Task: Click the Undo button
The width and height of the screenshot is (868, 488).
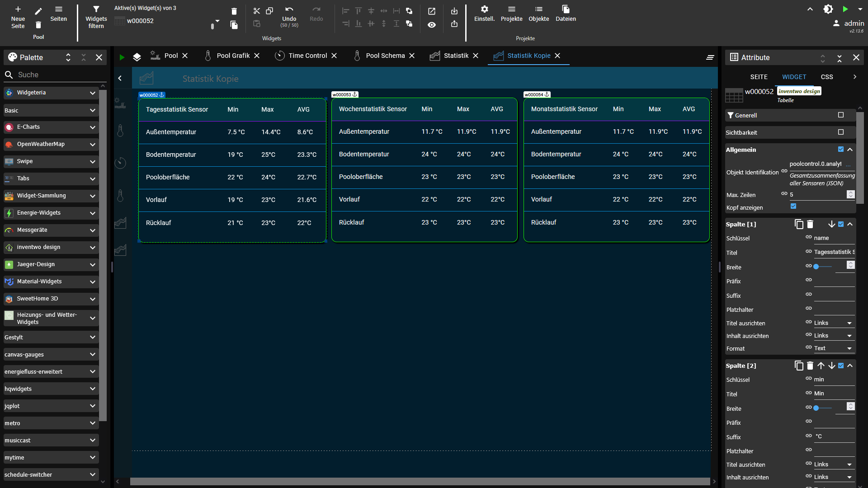Action: point(289,14)
